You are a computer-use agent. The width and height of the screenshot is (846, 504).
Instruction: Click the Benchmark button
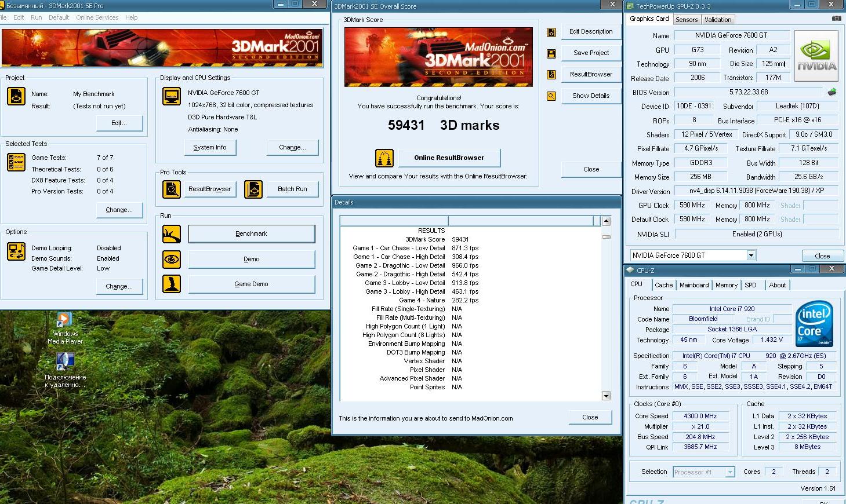tap(251, 234)
